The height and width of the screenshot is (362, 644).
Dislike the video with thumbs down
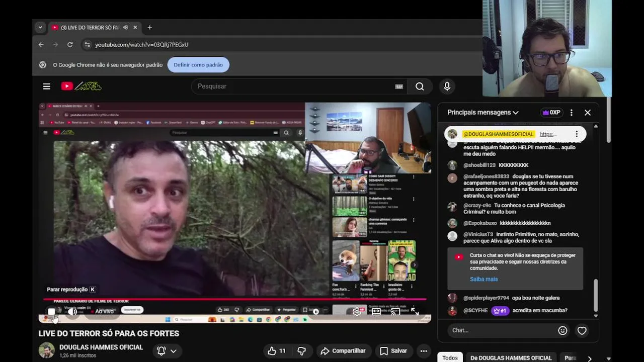(301, 351)
